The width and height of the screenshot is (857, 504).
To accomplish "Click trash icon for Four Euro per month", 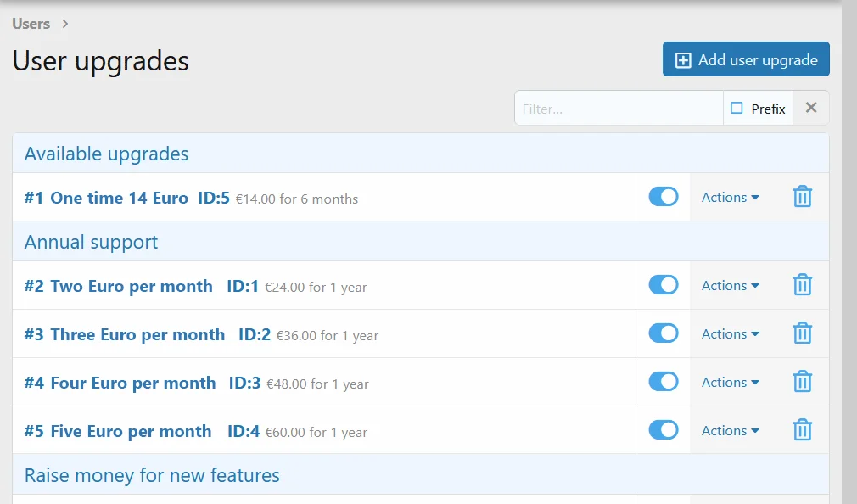I will [x=803, y=382].
